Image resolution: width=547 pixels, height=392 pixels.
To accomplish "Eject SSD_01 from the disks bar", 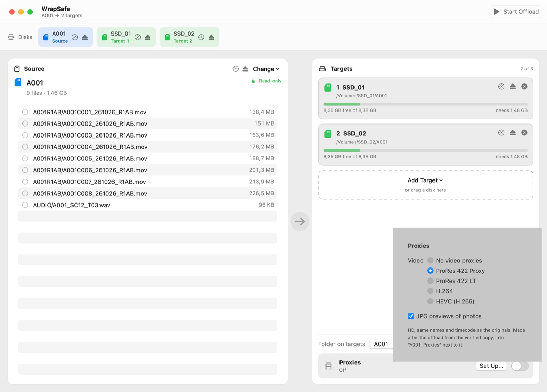I will pos(148,37).
